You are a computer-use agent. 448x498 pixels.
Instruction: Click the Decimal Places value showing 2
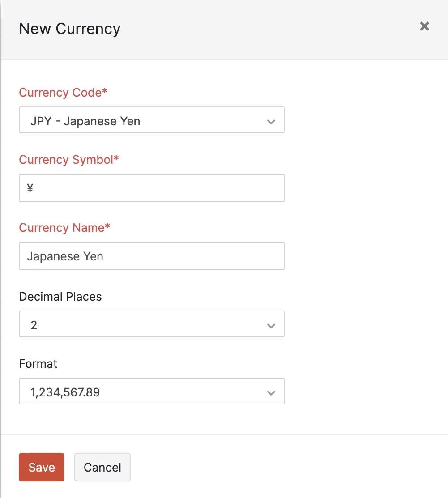tap(34, 325)
